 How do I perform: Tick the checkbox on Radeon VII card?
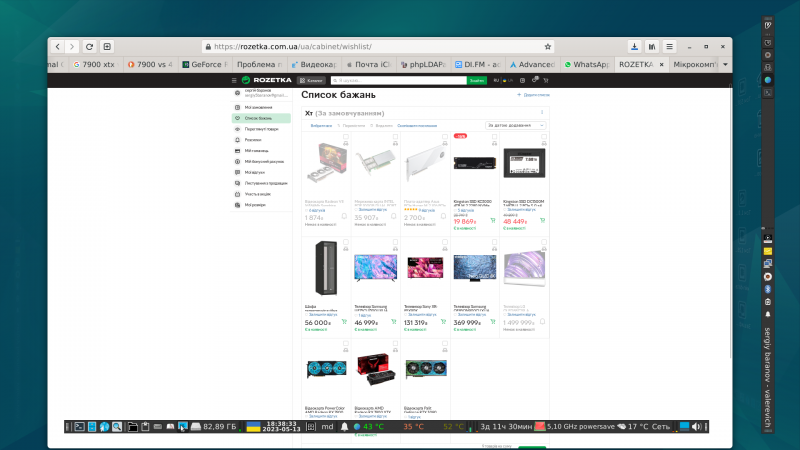[x=346, y=136]
